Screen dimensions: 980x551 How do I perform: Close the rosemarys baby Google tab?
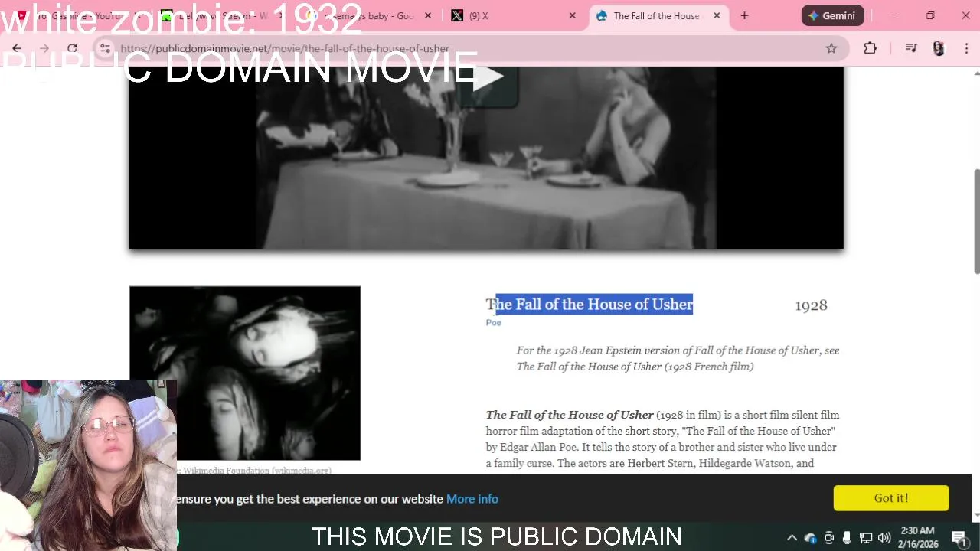click(x=428, y=15)
